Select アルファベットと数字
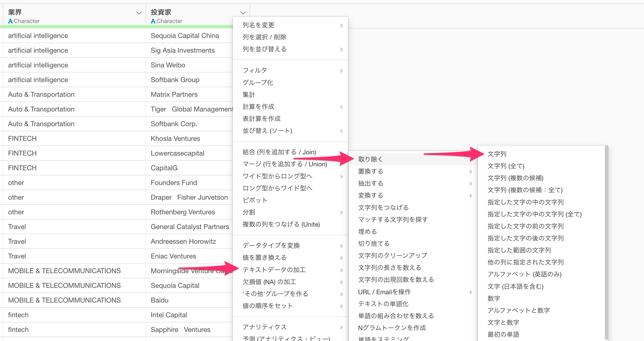Screen dimensions: 644x341 [x=541, y=310]
